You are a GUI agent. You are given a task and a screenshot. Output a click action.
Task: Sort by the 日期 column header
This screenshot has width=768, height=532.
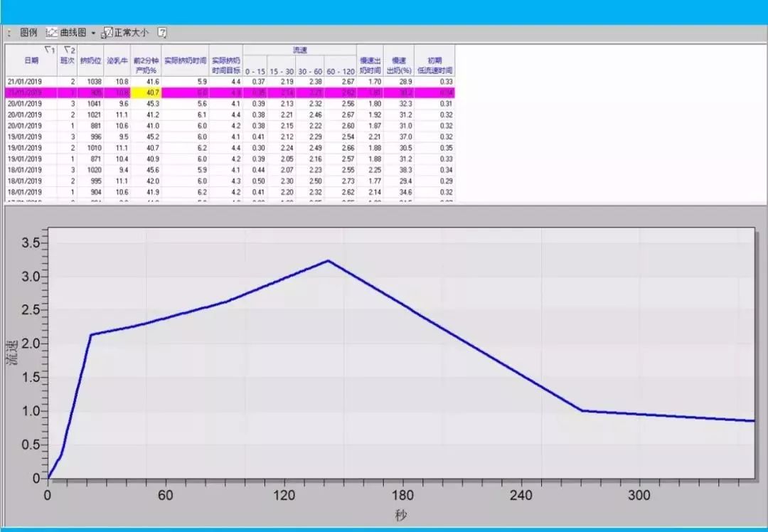[31, 61]
